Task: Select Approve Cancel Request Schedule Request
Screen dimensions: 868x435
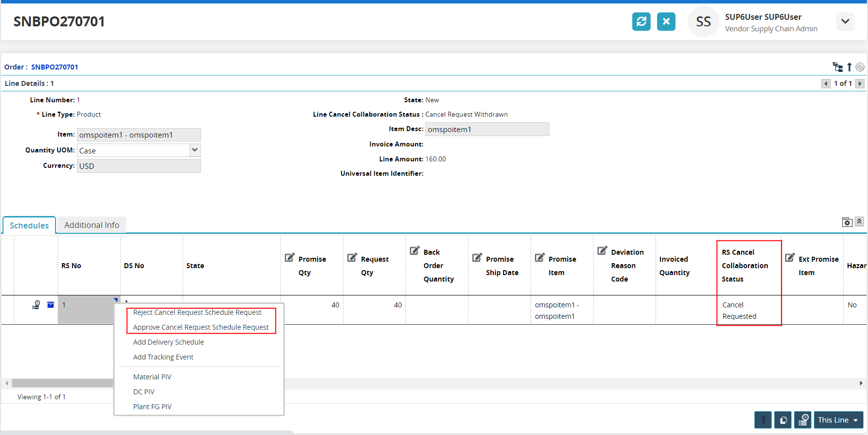Action: click(x=200, y=327)
